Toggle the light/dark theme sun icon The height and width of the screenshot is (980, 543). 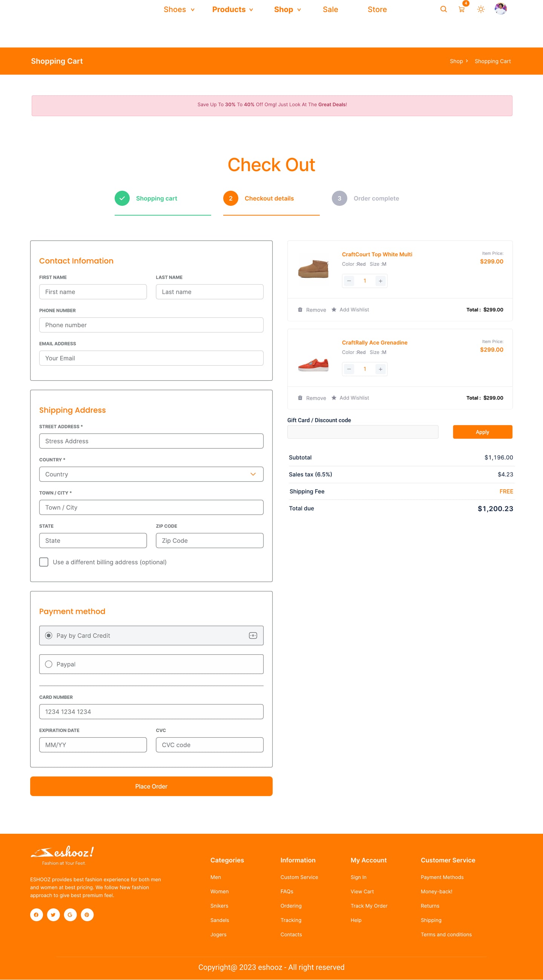[481, 9]
